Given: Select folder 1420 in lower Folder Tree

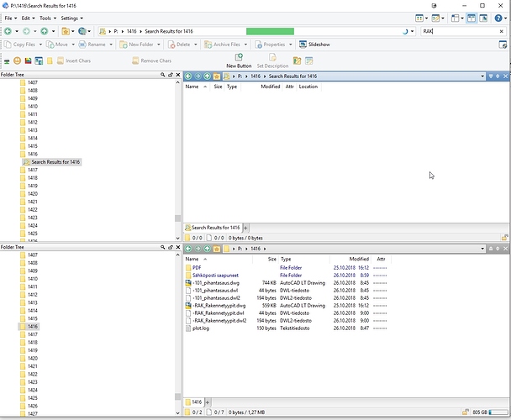Looking at the screenshot, I should click(x=29, y=358).
